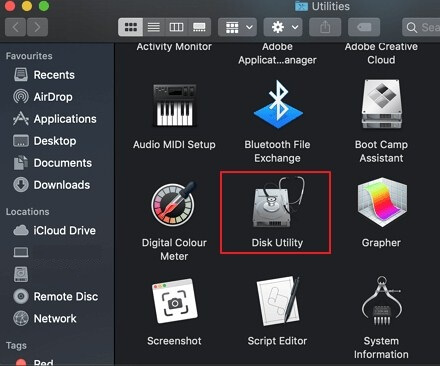The image size is (440, 366).
Task: Click the Audio MIDI Setup label
Action: click(x=174, y=145)
